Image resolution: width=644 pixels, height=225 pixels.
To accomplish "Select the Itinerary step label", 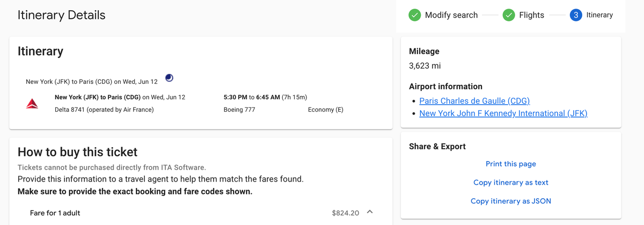I will pyautogui.click(x=599, y=15).
